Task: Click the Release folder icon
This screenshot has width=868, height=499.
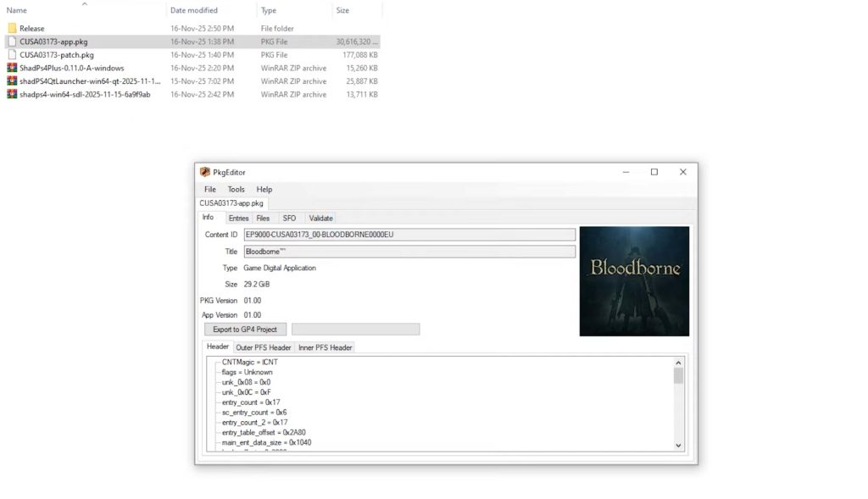Action: pyautogui.click(x=12, y=28)
